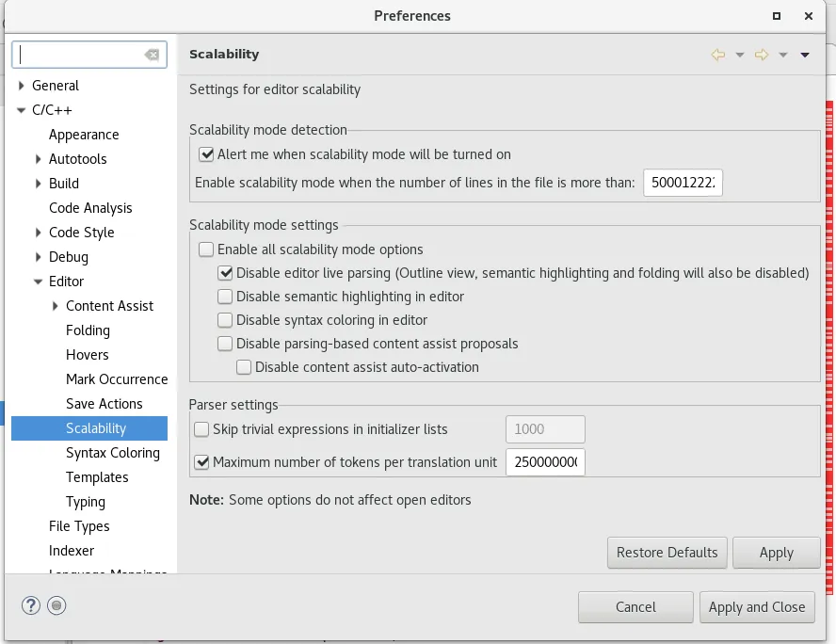
Task: Select the General tree label
Action: (56, 86)
